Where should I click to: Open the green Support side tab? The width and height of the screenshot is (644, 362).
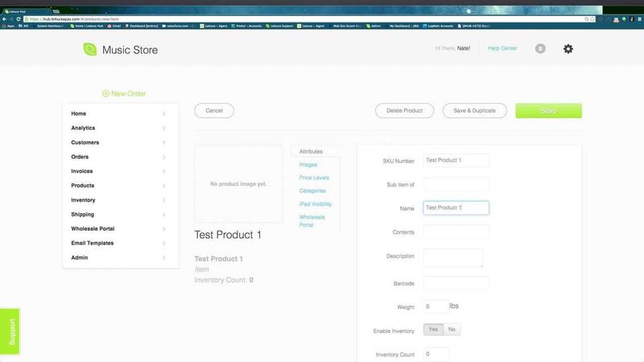[10, 330]
